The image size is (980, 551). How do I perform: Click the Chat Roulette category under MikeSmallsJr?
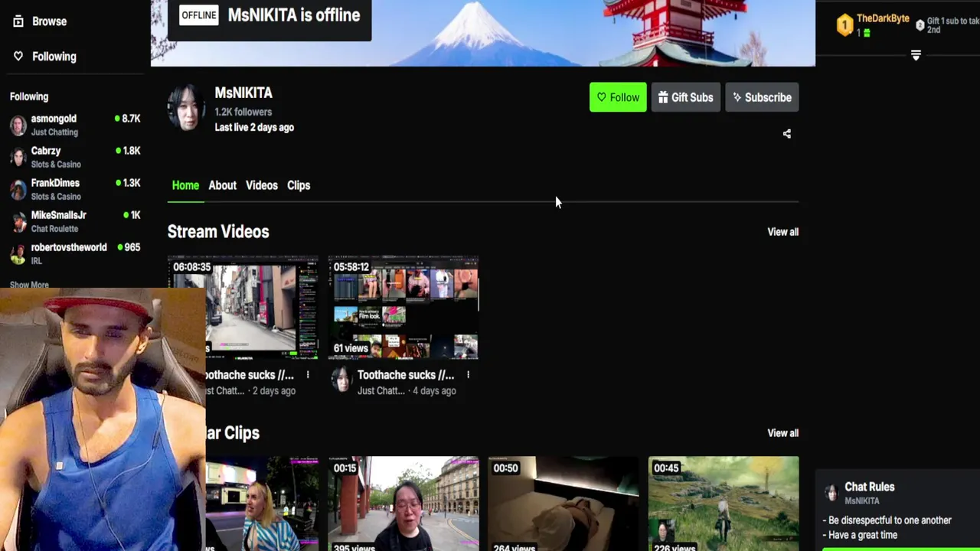tap(54, 229)
